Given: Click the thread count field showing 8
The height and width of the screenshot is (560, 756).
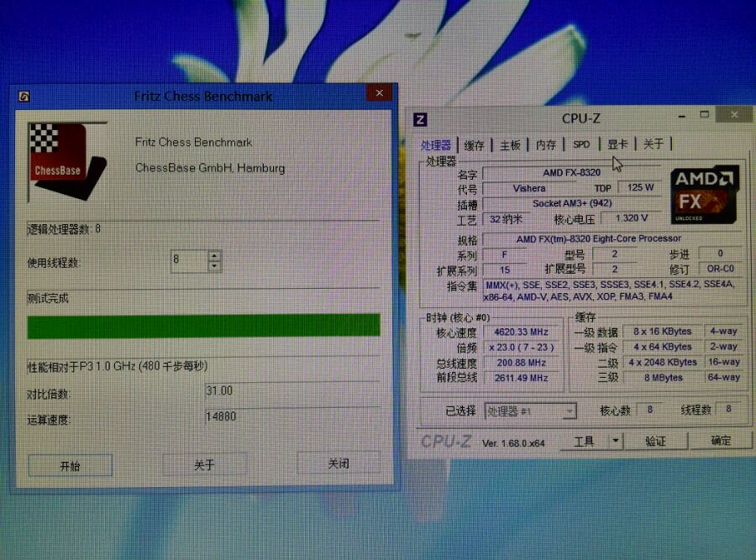Looking at the screenshot, I should (190, 261).
